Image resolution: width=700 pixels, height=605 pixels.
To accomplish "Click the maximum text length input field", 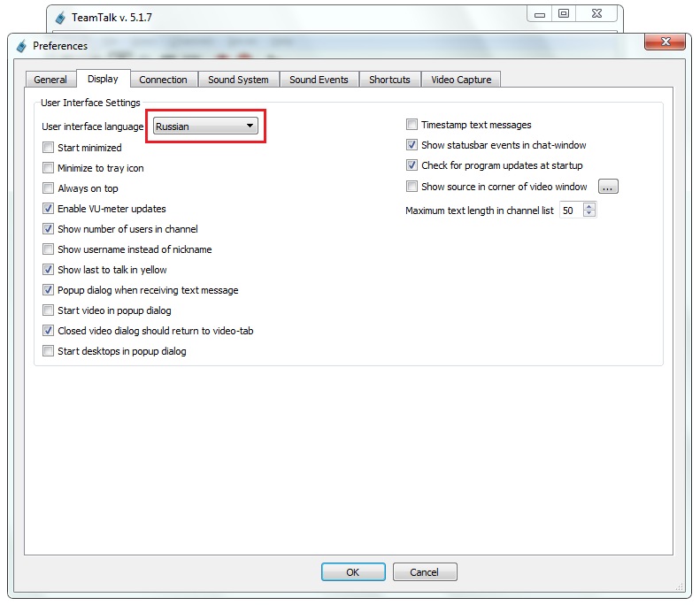I will [570, 211].
